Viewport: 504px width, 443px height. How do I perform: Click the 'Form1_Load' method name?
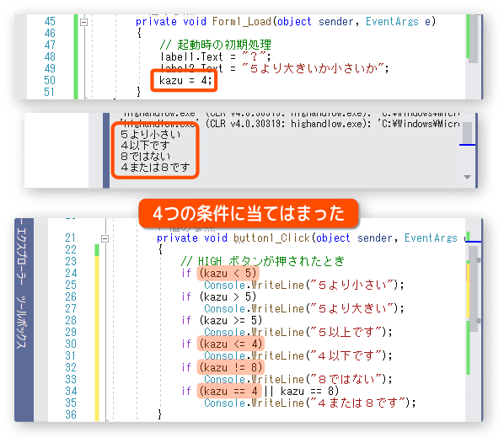(242, 22)
